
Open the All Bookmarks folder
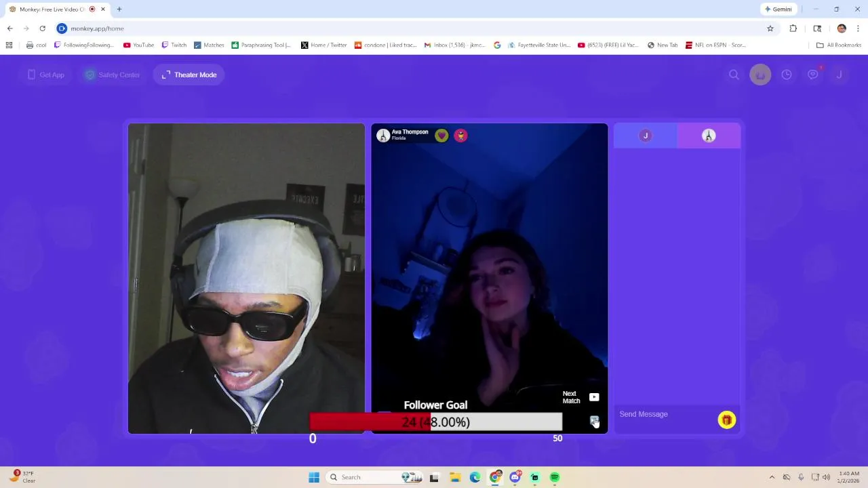click(839, 45)
